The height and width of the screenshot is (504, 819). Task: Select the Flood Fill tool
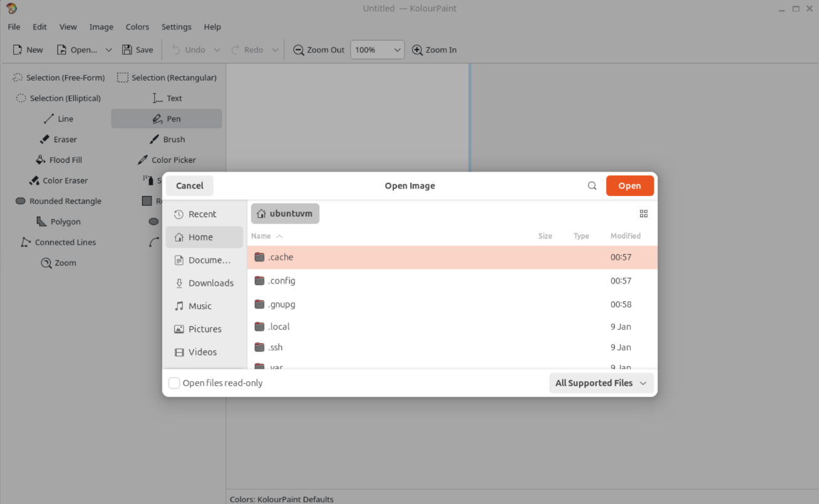click(x=58, y=160)
